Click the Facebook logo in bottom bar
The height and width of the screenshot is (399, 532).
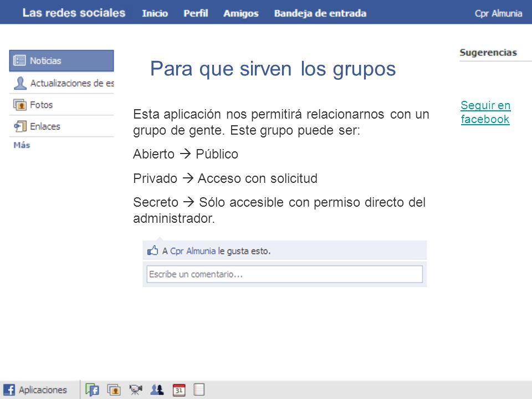pyautogui.click(x=9, y=390)
